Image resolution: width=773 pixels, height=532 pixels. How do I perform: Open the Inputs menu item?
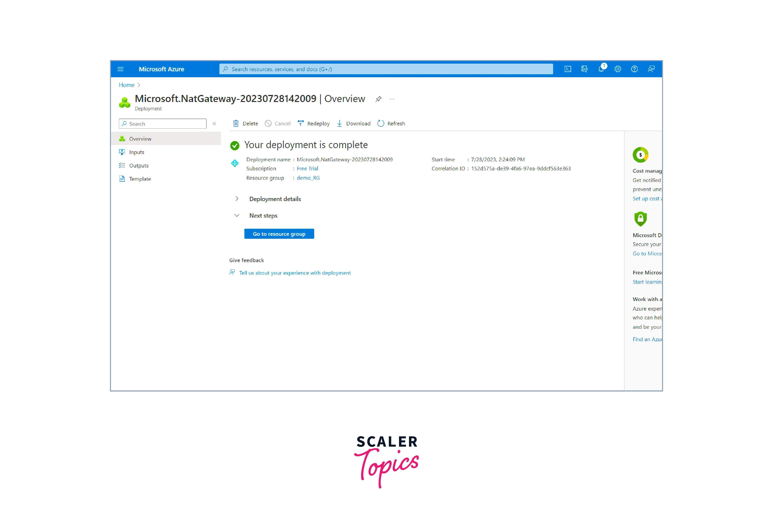coord(136,152)
